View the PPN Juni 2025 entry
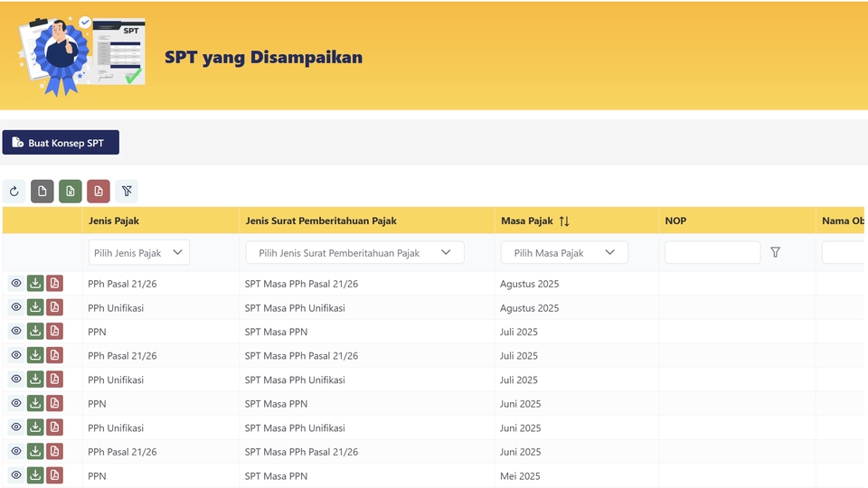Image resolution: width=868 pixels, height=488 pixels. pyautogui.click(x=15, y=404)
